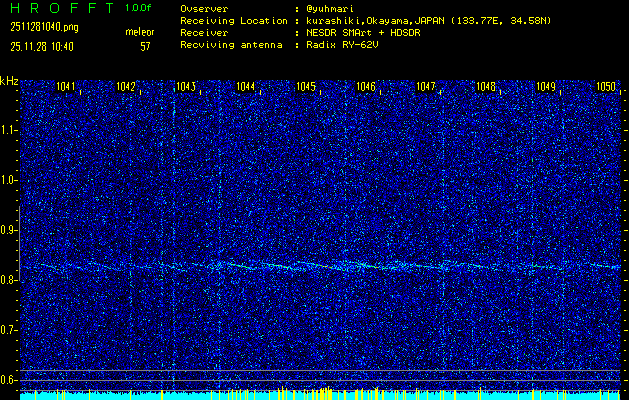This screenshot has width=629, height=400.
Task: Click the kHz axis unit label
Action: pyautogui.click(x=9, y=80)
